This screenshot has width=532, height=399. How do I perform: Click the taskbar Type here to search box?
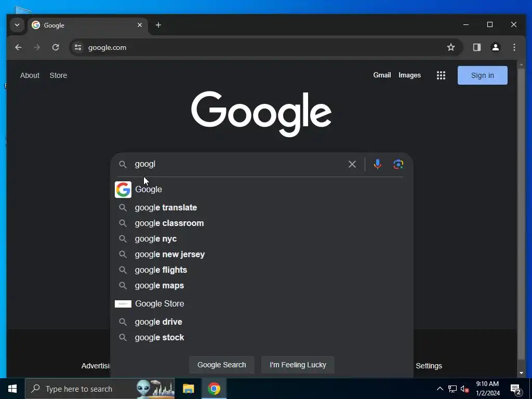[100, 389]
